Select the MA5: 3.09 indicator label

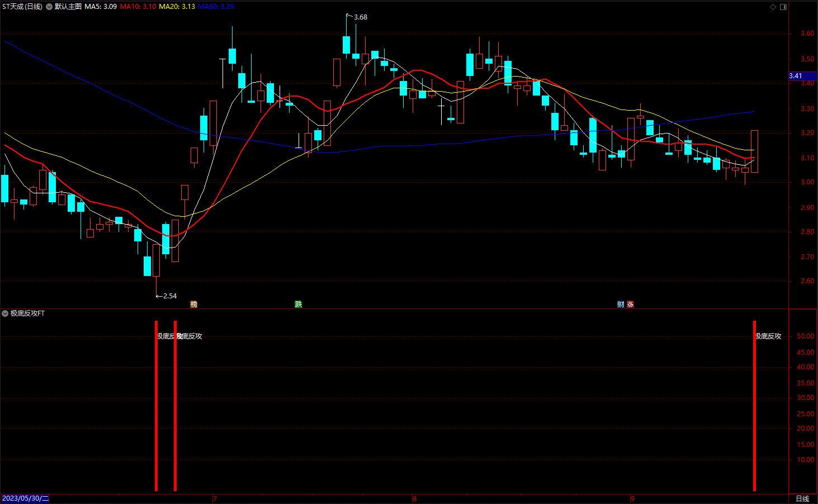click(x=101, y=7)
